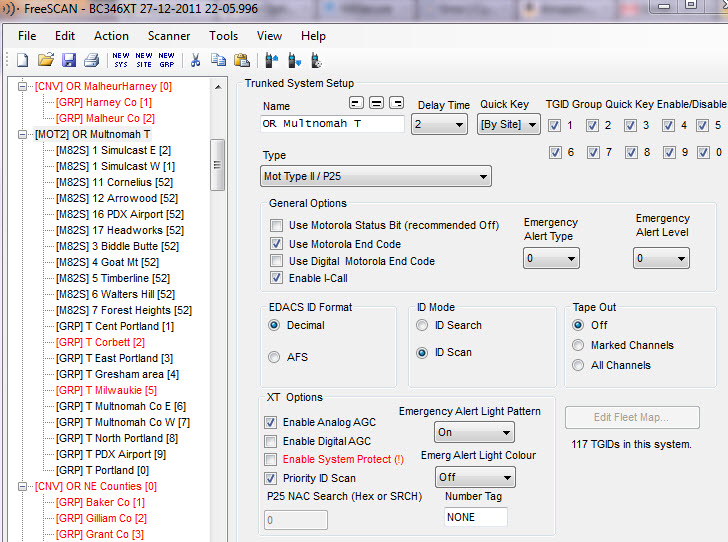Print using the printer icon
Image resolution: width=728 pixels, height=542 pixels.
[x=91, y=60]
